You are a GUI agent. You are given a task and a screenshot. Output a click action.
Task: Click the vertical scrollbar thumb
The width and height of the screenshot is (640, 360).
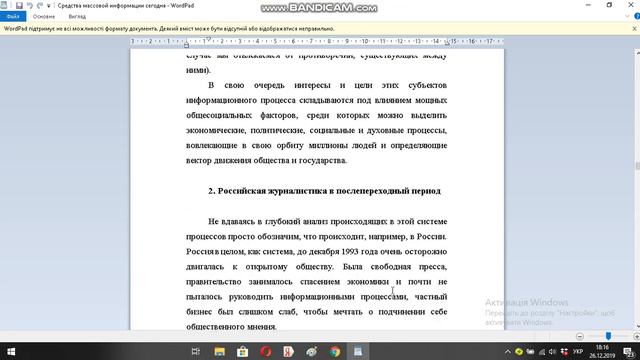(638, 166)
